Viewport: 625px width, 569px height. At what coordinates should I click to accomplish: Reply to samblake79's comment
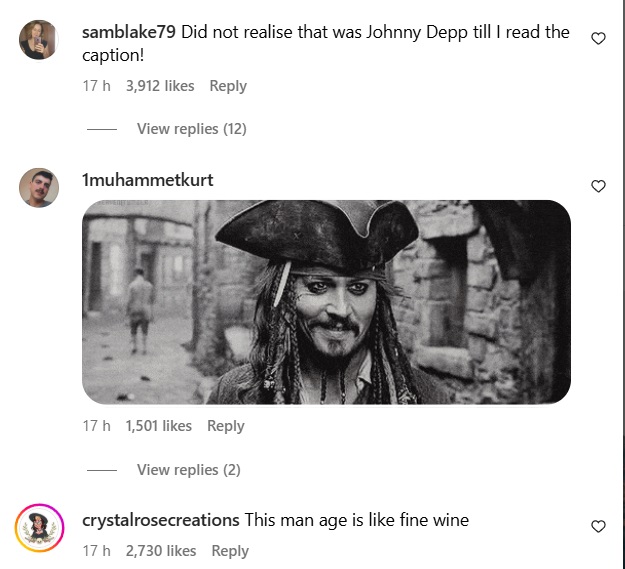click(228, 86)
